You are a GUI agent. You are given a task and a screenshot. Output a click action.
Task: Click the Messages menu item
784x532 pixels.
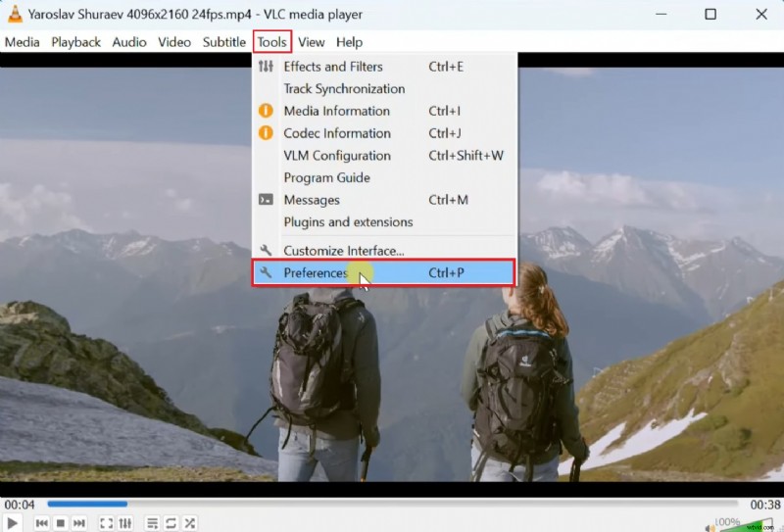coord(312,200)
